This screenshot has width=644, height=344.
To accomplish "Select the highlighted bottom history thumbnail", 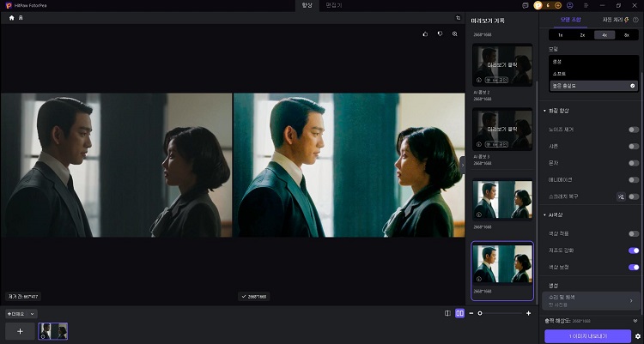I will (x=502, y=271).
